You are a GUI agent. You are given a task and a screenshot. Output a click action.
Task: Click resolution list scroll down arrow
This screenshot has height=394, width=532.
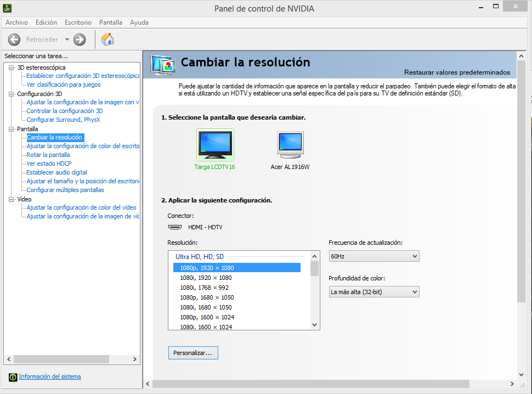click(x=314, y=325)
